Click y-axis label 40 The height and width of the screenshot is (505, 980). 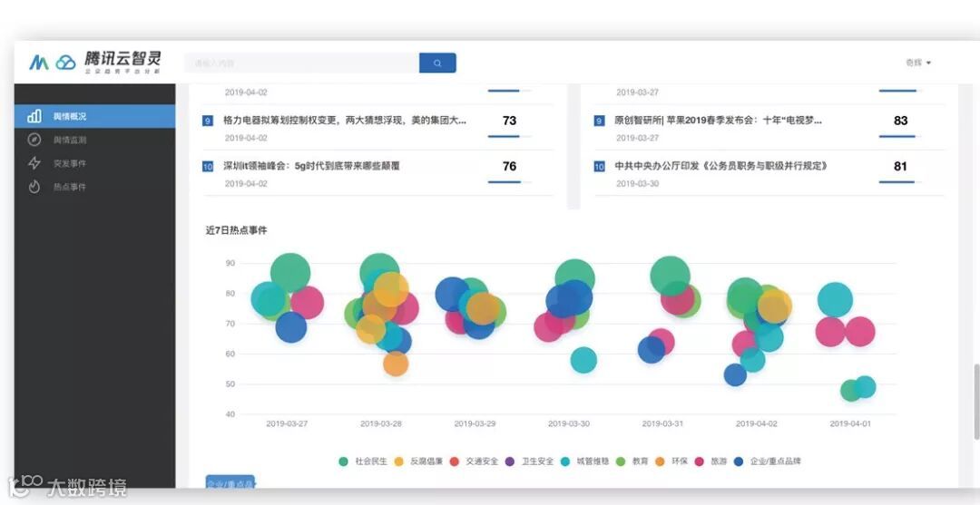230,414
